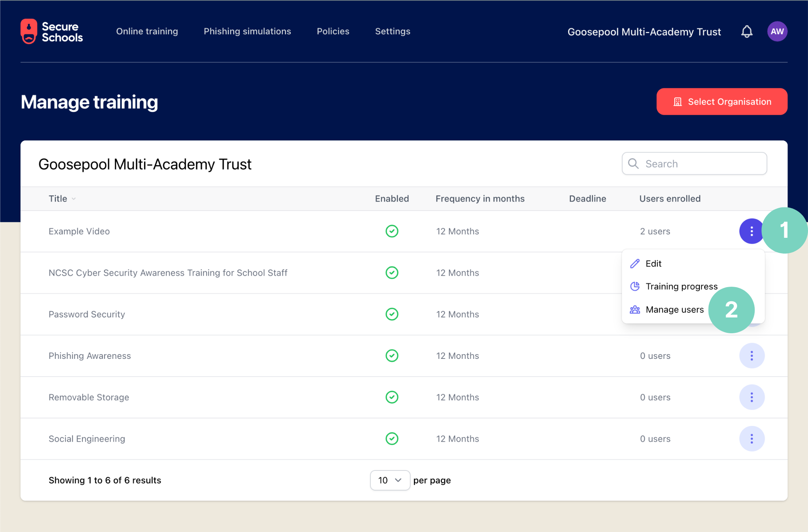The image size is (808, 532).
Task: Click the Showing 1 to 6 results text
Action: point(105,480)
